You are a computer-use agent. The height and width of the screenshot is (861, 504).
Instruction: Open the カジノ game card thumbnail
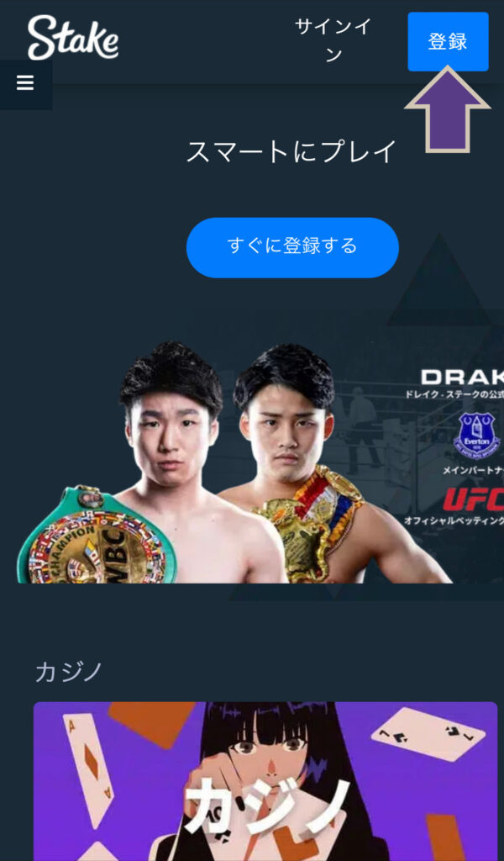(265, 781)
